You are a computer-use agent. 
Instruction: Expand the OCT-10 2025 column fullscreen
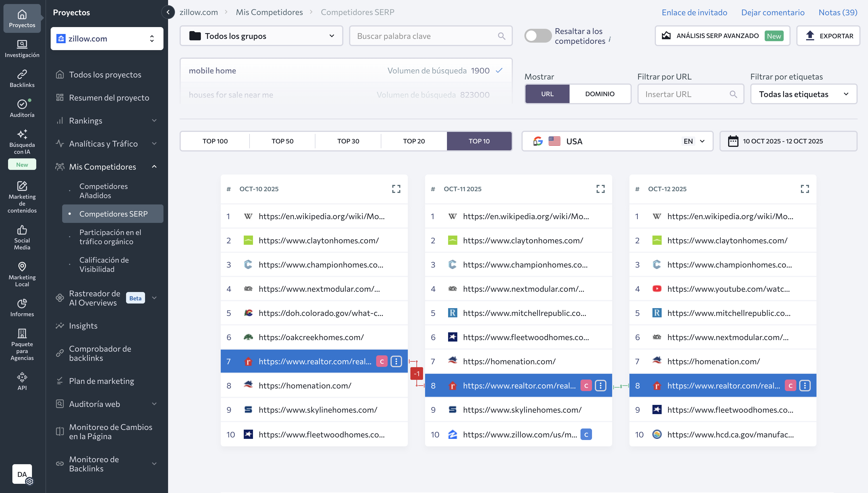click(396, 189)
